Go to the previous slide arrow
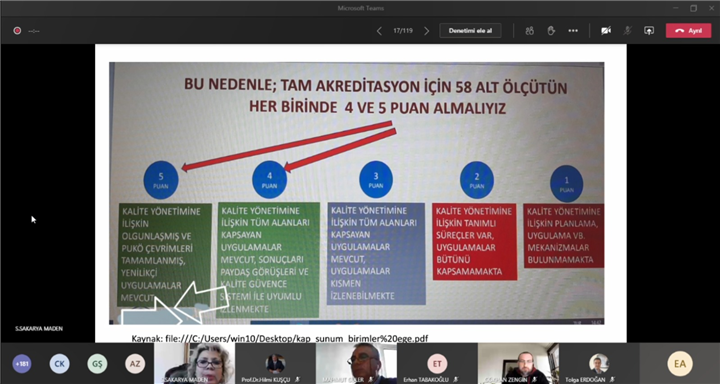 pyautogui.click(x=379, y=31)
